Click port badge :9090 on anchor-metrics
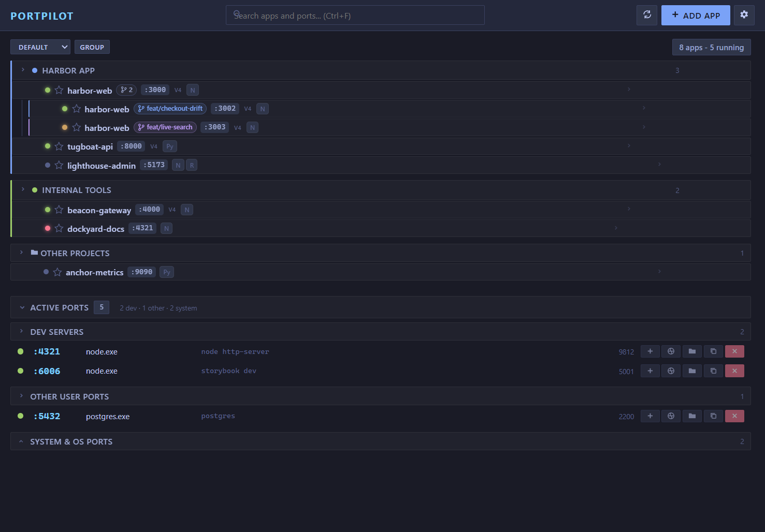Image resolution: width=765 pixels, height=532 pixels. pos(142,272)
